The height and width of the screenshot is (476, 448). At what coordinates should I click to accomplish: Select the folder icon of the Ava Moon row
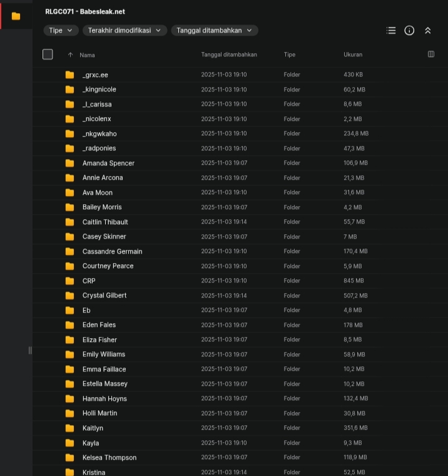69,192
